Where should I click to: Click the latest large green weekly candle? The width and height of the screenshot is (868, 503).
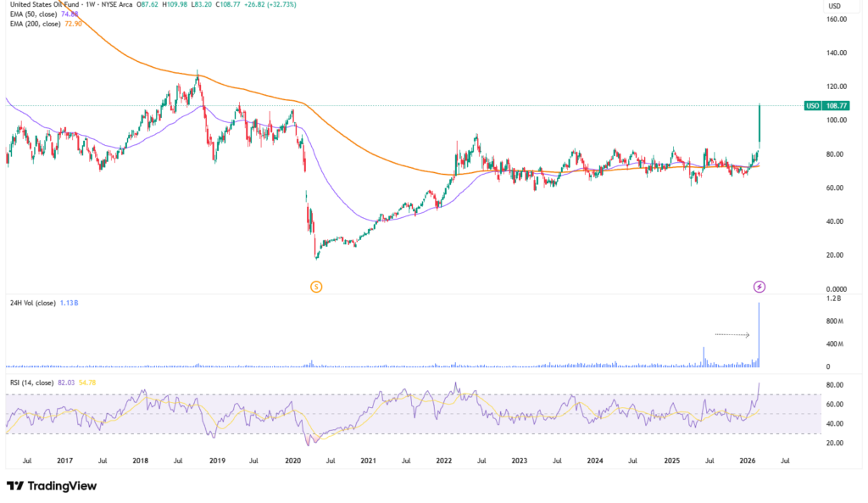coord(759,122)
